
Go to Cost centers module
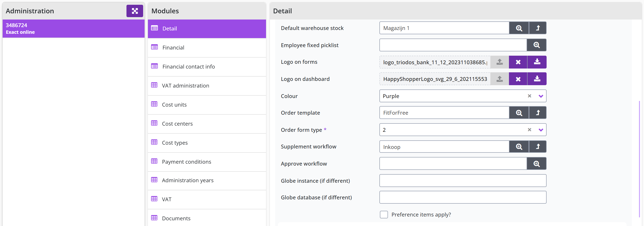click(207, 124)
